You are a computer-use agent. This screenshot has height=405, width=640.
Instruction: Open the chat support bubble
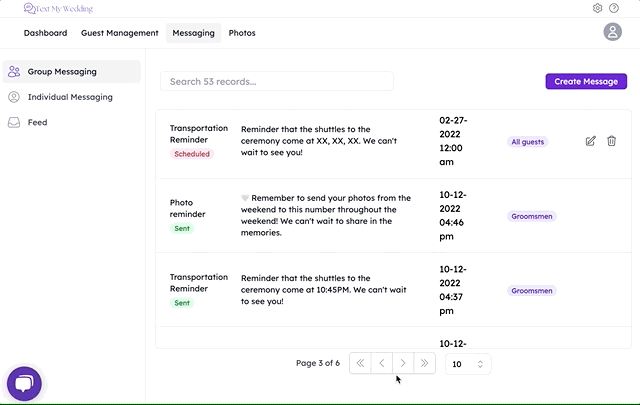(x=24, y=383)
